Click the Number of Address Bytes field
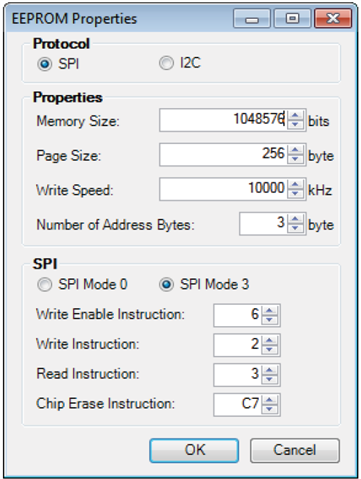The width and height of the screenshot is (361, 479). [x=263, y=224]
